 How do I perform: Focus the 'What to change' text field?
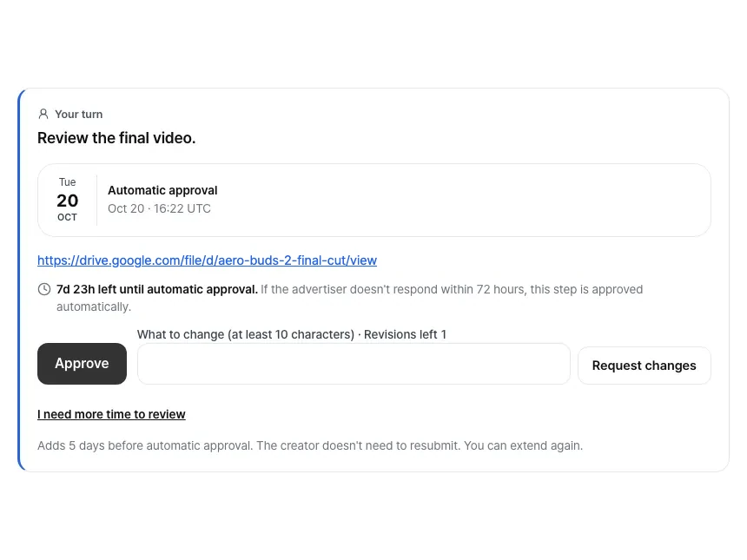tap(354, 363)
